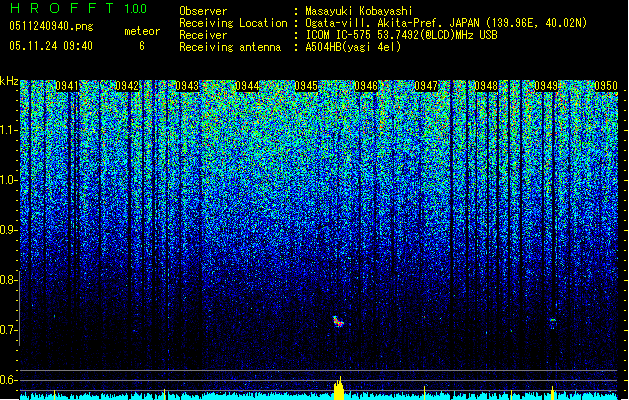Click the 1.0 kHz axis label
This screenshot has height=400, width=629.
8,180
